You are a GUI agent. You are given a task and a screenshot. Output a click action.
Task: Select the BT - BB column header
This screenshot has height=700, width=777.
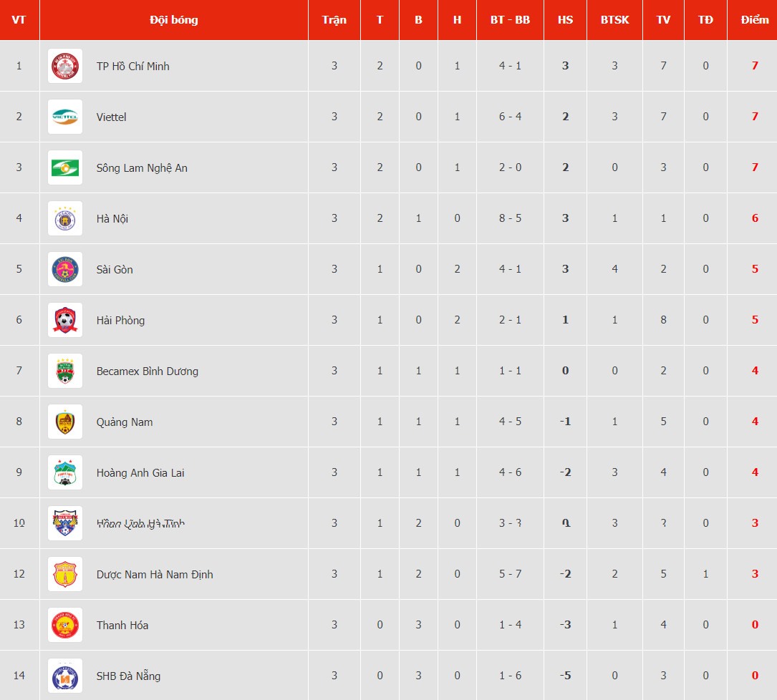pyautogui.click(x=510, y=20)
